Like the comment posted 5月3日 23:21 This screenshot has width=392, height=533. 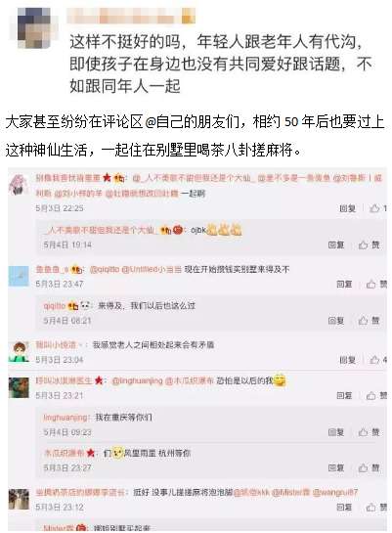(376, 395)
